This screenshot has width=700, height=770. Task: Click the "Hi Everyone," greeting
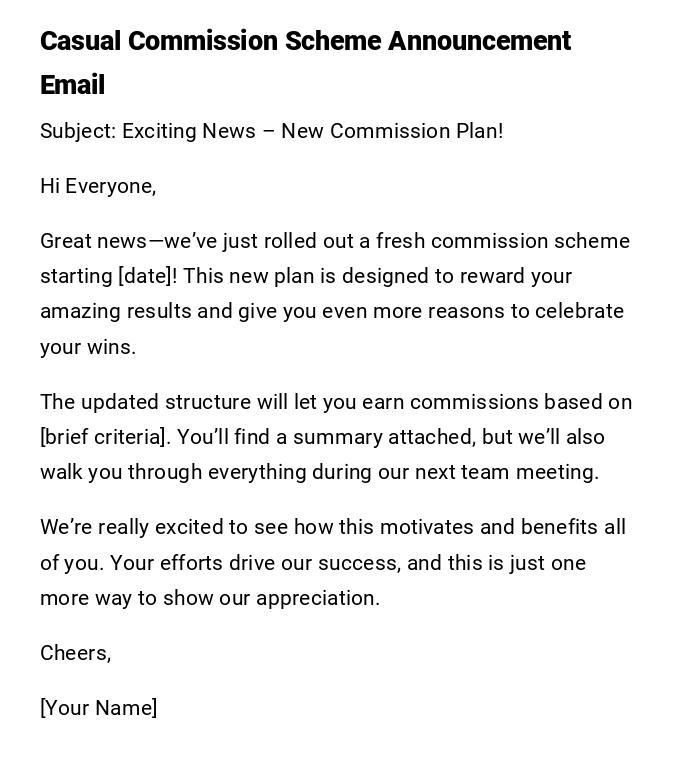pyautogui.click(x=98, y=186)
